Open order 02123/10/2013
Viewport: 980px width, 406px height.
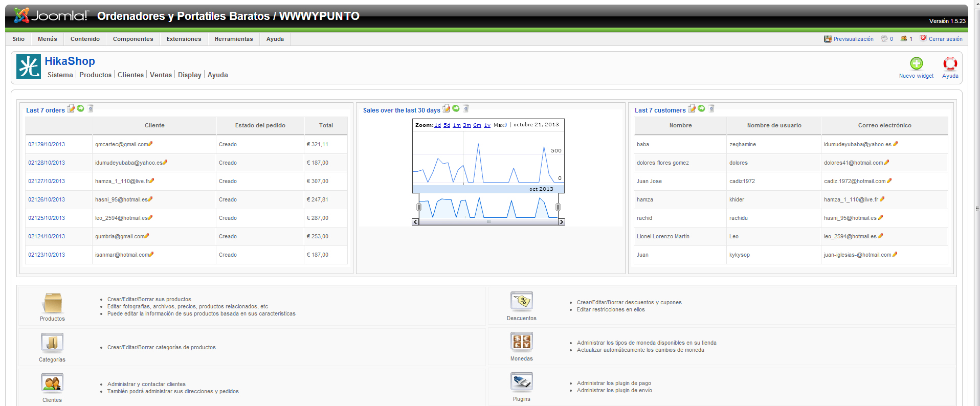click(47, 255)
